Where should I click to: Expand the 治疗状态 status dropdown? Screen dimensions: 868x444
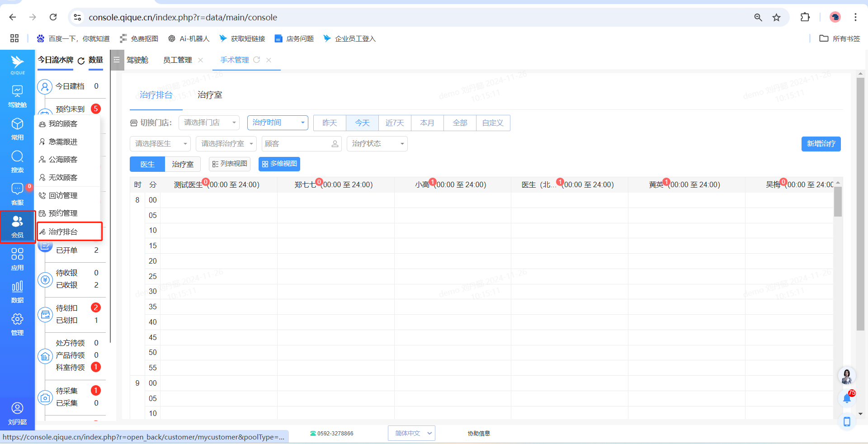click(377, 144)
